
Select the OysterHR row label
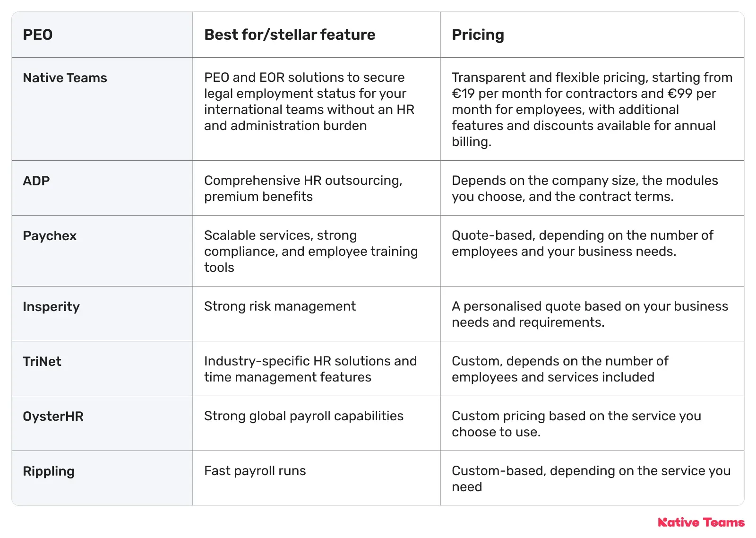click(53, 416)
